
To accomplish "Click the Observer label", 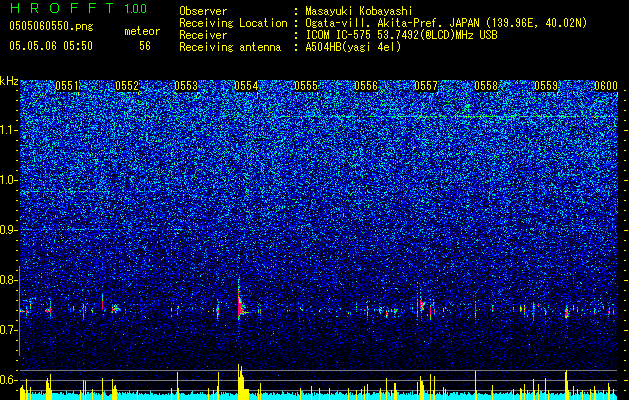I will pos(203,11).
